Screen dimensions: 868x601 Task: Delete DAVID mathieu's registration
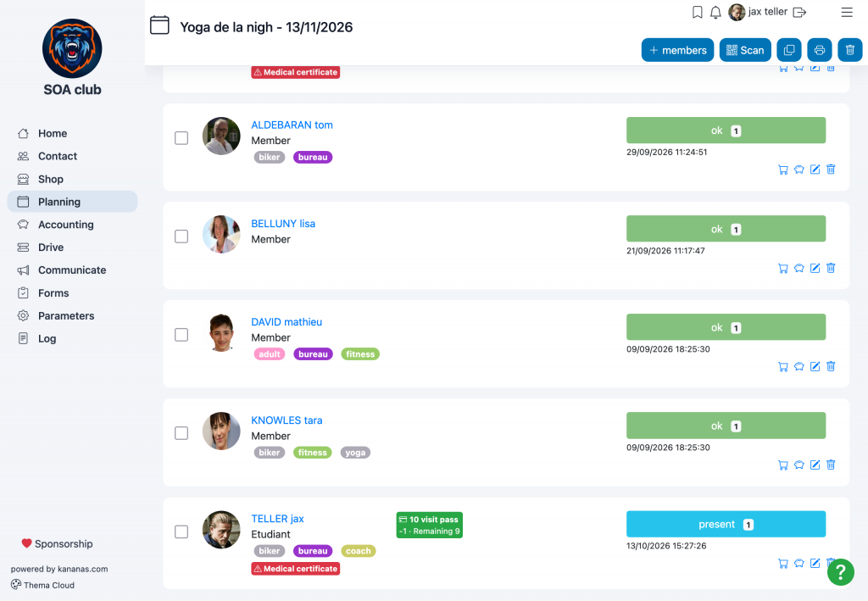(831, 366)
